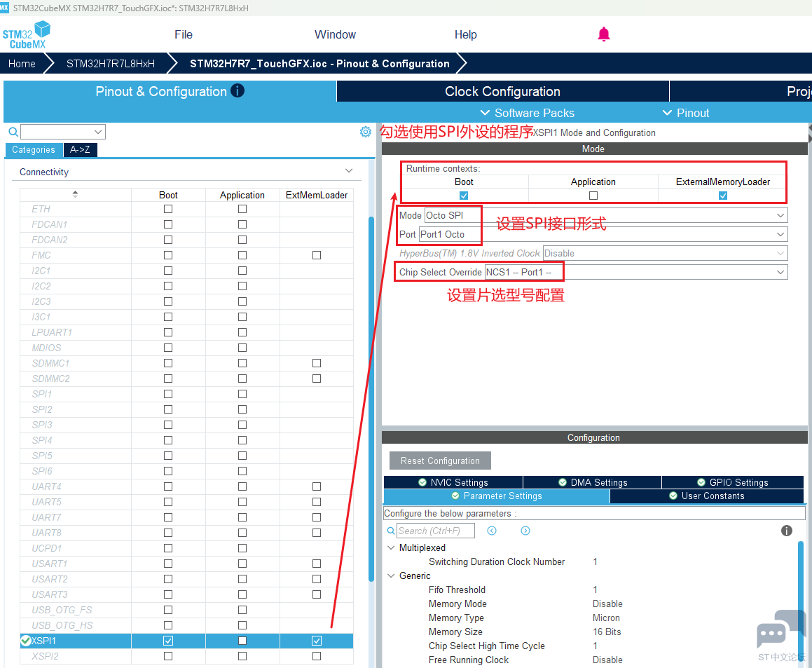Open the GPIO Settings tab

click(733, 482)
